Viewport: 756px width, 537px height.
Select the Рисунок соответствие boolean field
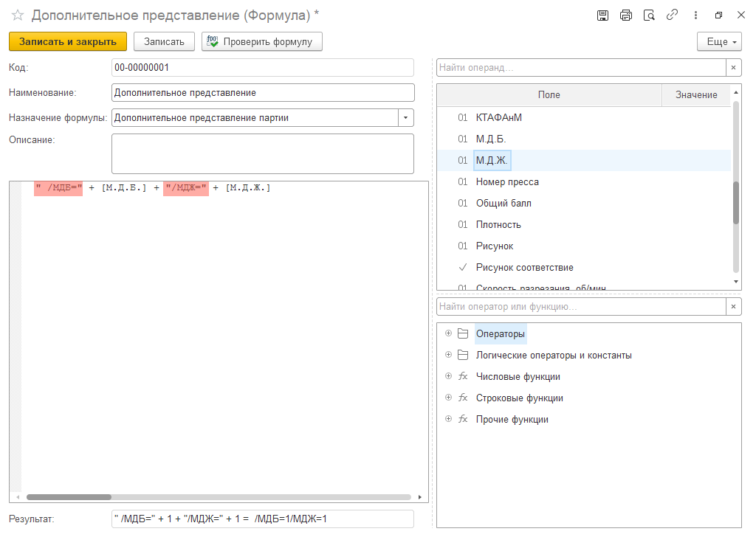click(524, 268)
